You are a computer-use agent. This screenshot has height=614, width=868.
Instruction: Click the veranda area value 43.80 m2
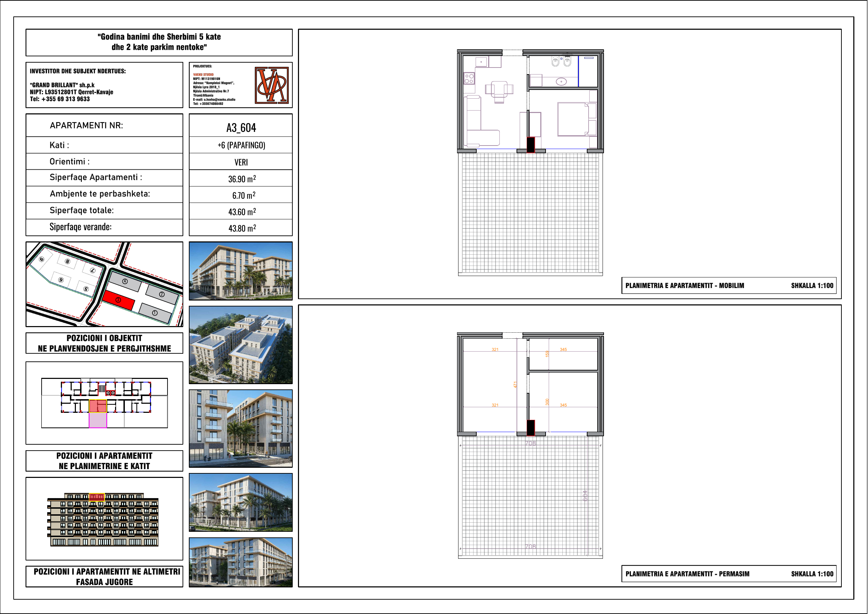point(242,228)
